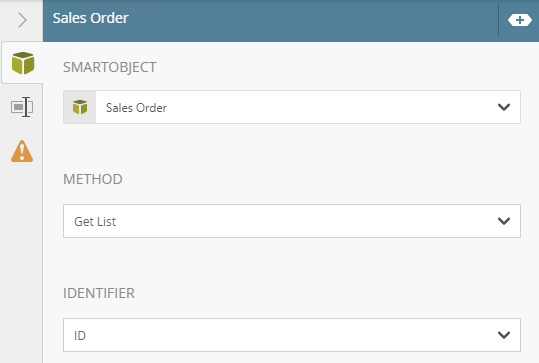Open the ID identifier field
539x363 pixels.
click(x=292, y=334)
